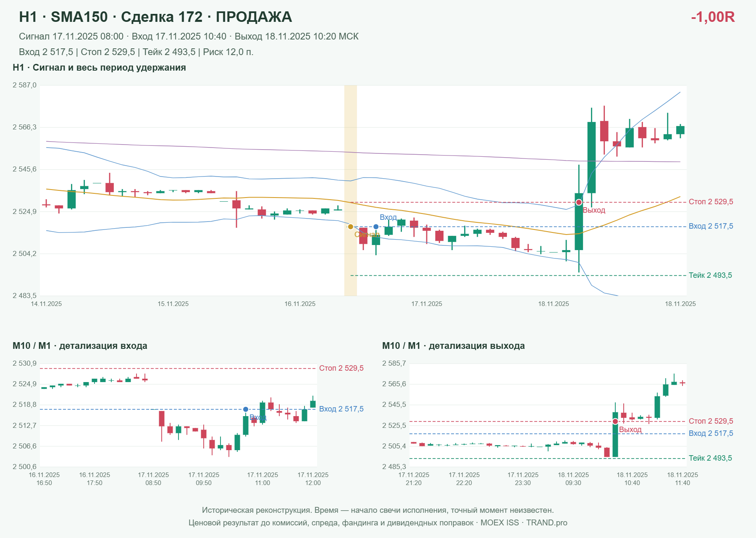Click heading 'H1 · Сигнал и весь период удержания'
Viewport: 756px width, 538px height.
point(99,68)
